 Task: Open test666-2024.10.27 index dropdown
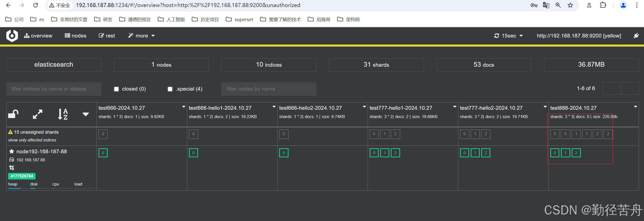point(184,107)
